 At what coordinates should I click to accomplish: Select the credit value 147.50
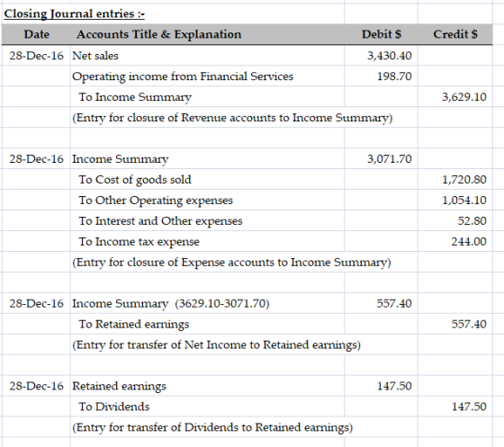click(469, 407)
